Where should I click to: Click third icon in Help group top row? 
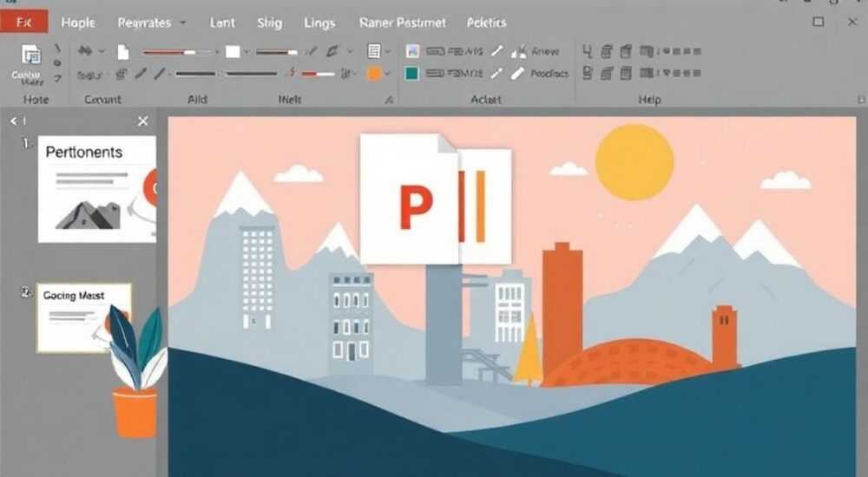(x=626, y=51)
